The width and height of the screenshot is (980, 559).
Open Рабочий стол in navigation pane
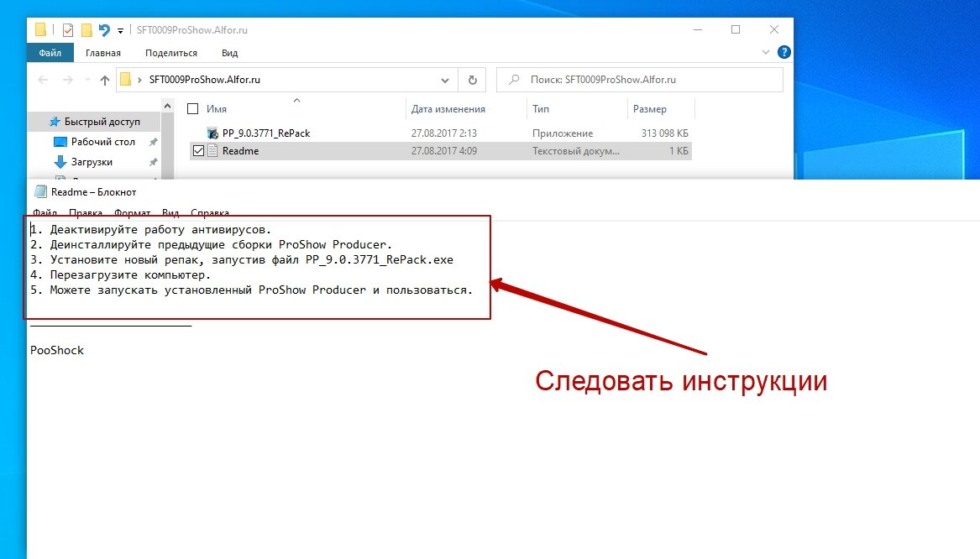point(103,142)
